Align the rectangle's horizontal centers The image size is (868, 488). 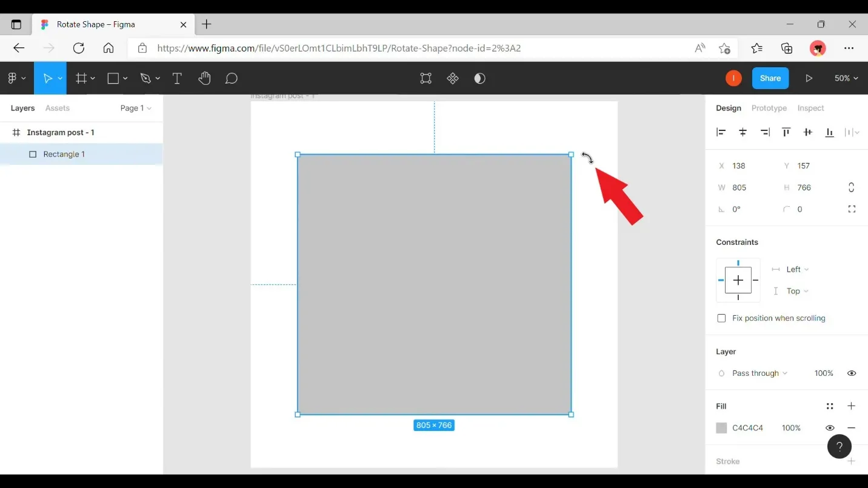pyautogui.click(x=743, y=132)
